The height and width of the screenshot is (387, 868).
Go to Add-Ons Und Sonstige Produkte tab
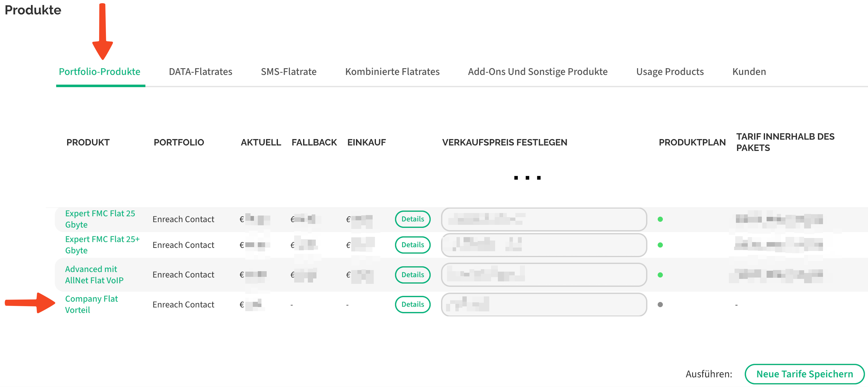pyautogui.click(x=537, y=72)
